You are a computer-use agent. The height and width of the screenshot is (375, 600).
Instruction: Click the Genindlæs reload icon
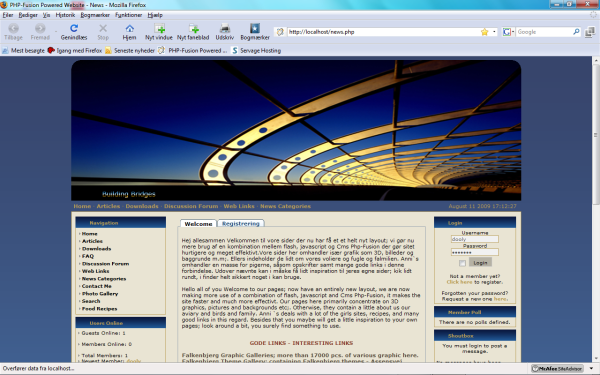(74, 28)
